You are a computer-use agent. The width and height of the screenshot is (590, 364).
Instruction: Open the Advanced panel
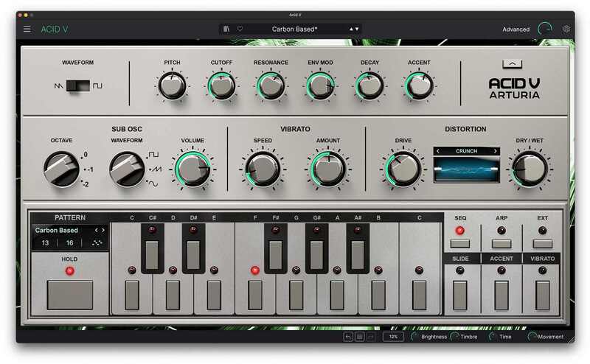pyautogui.click(x=516, y=29)
